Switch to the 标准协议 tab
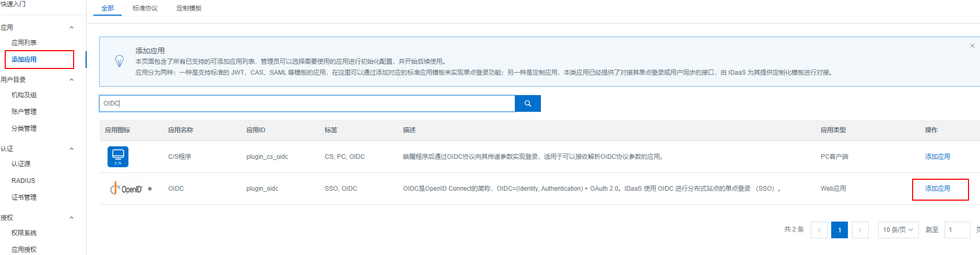Screen dimensions: 980x255 coord(145,8)
